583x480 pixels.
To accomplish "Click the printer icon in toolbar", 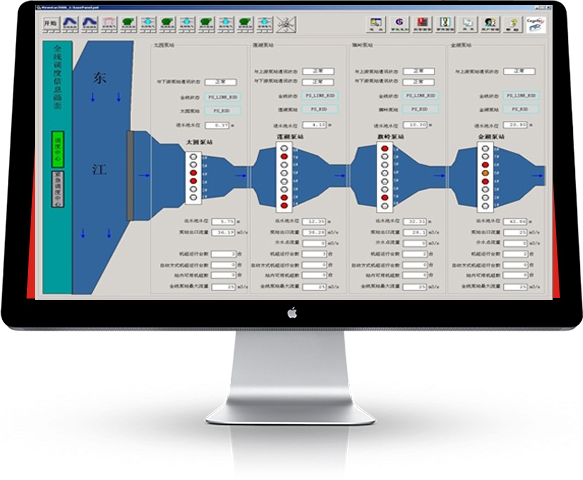I will click(x=467, y=25).
